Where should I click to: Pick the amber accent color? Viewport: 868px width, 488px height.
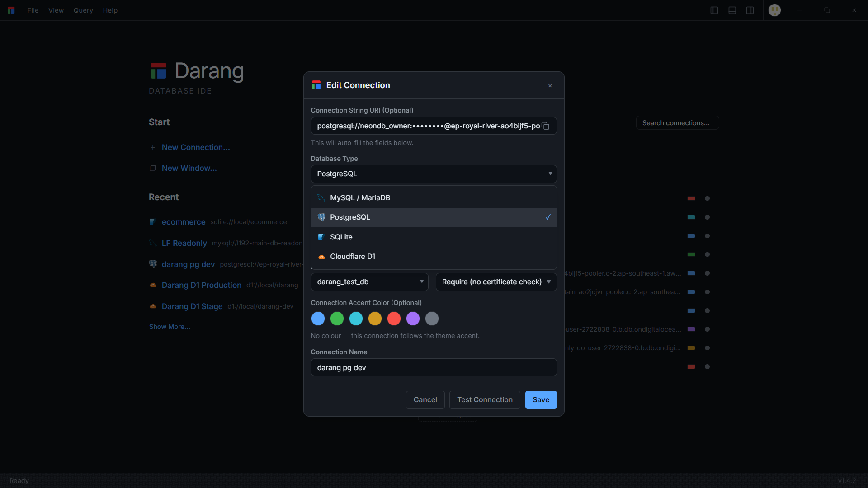tap(375, 319)
